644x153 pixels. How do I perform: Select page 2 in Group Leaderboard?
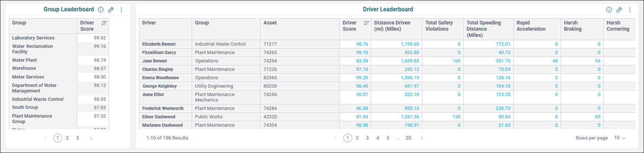[67, 138]
